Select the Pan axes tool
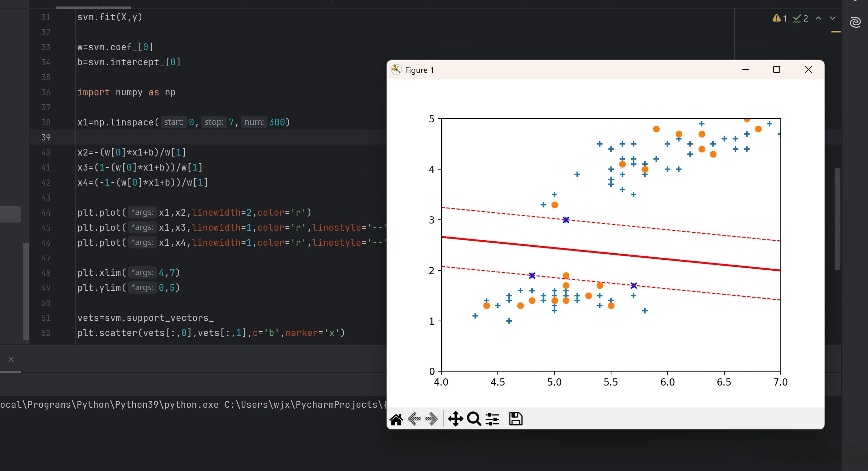This screenshot has width=868, height=471. pos(455,419)
